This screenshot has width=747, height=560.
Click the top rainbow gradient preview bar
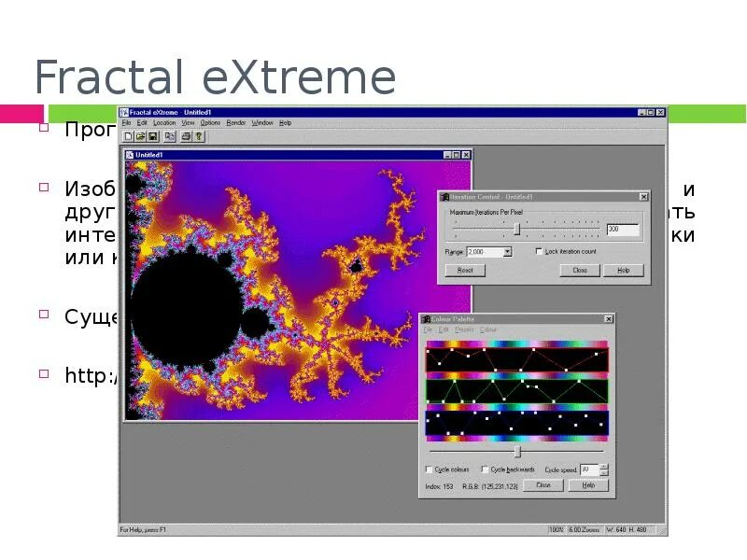517,343
